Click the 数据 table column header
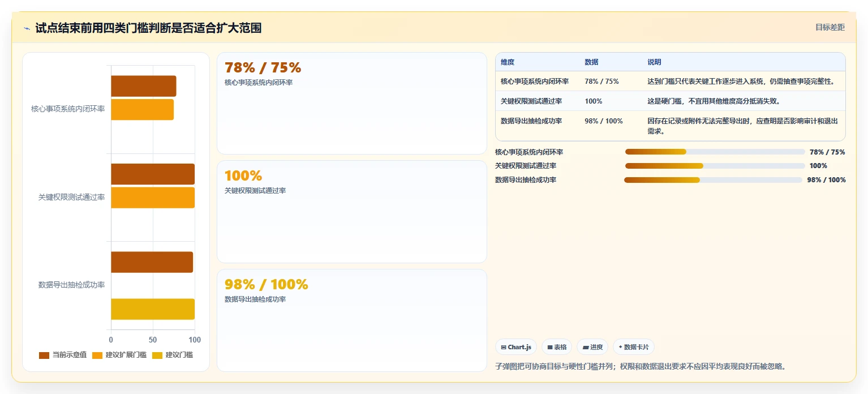Image resolution: width=868 pixels, height=394 pixels. [591, 62]
